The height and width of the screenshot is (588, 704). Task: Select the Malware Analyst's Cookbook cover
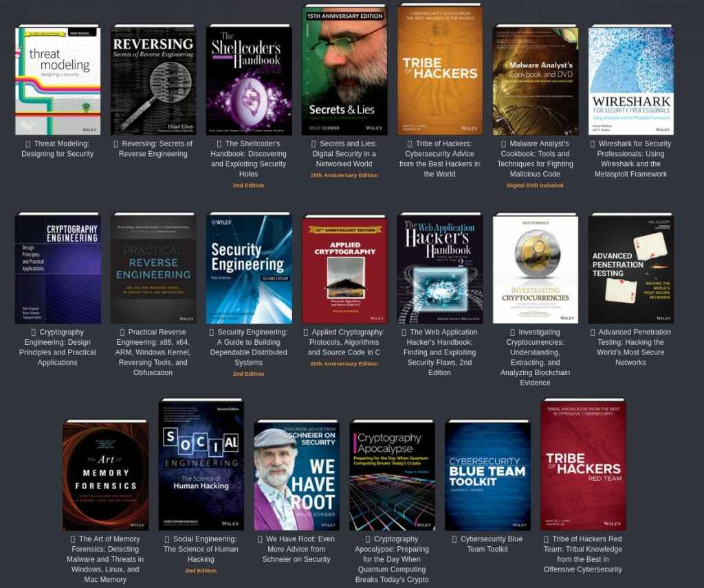pyautogui.click(x=536, y=80)
